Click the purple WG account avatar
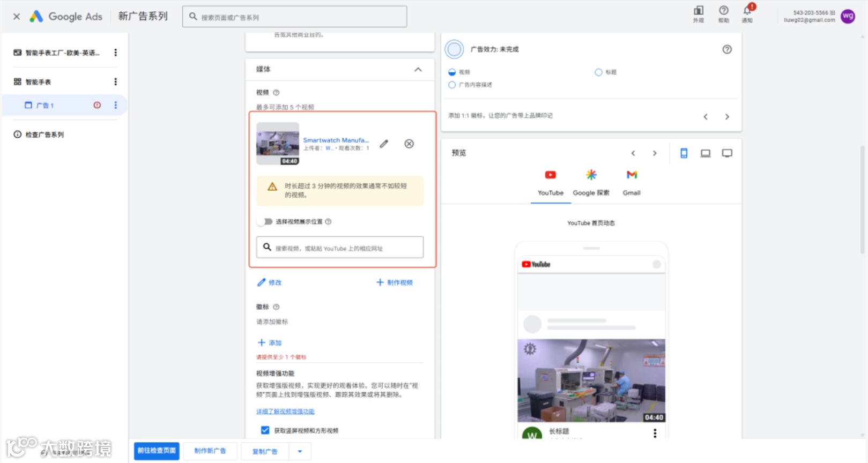 coord(848,16)
